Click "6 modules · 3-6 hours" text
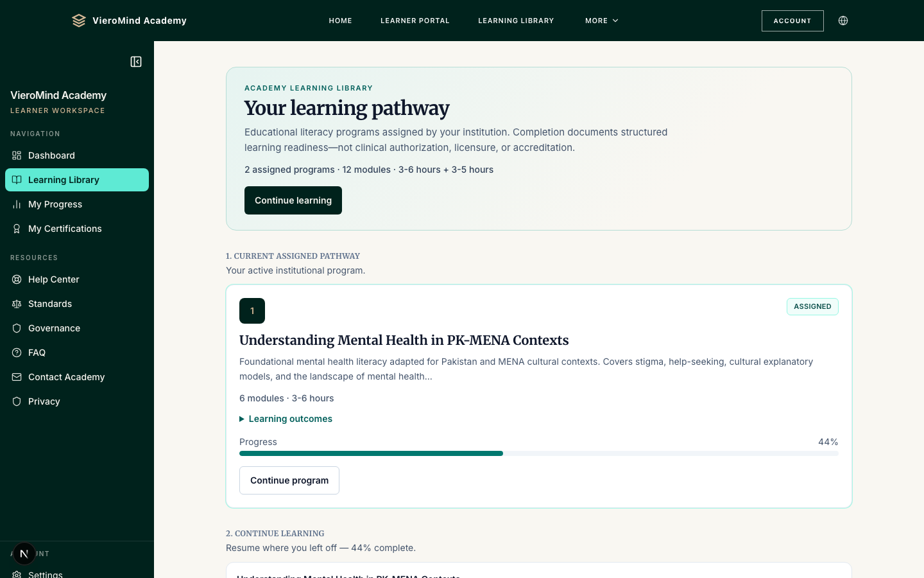The height and width of the screenshot is (578, 924). click(287, 398)
